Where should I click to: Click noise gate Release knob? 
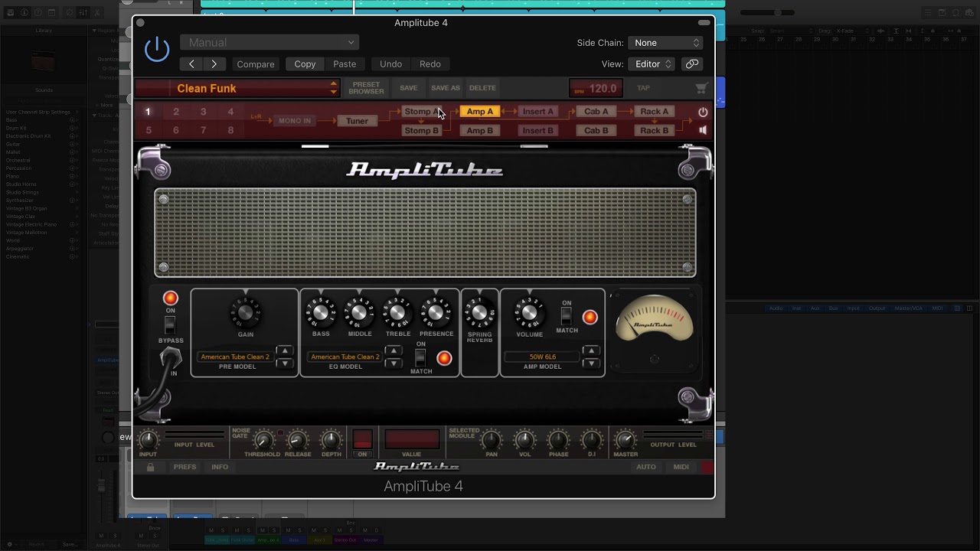(x=298, y=440)
